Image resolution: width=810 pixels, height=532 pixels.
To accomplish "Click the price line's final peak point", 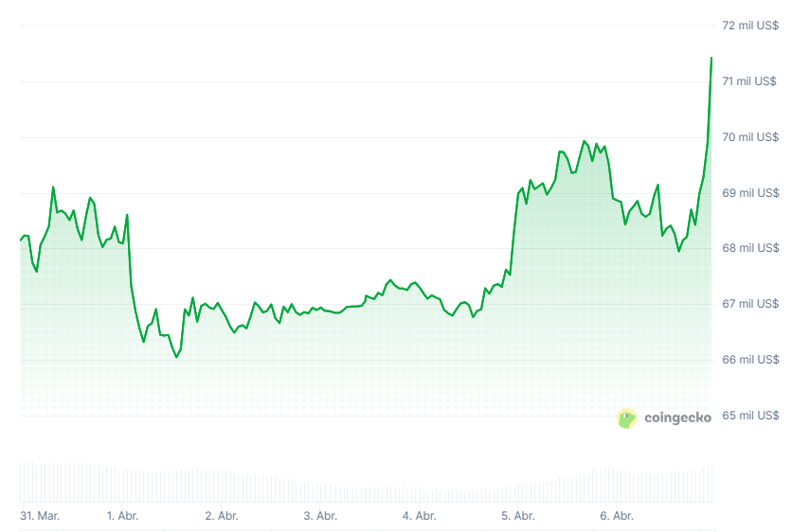I will (711, 58).
